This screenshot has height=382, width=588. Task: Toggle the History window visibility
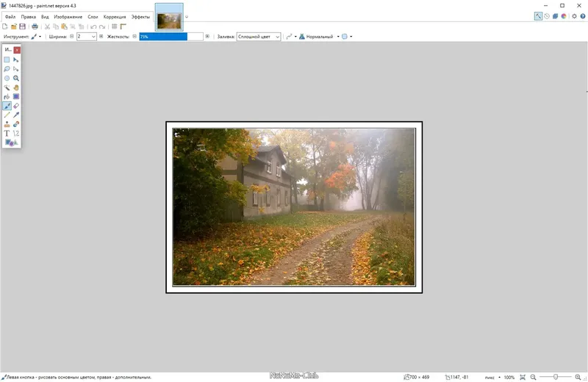547,16
